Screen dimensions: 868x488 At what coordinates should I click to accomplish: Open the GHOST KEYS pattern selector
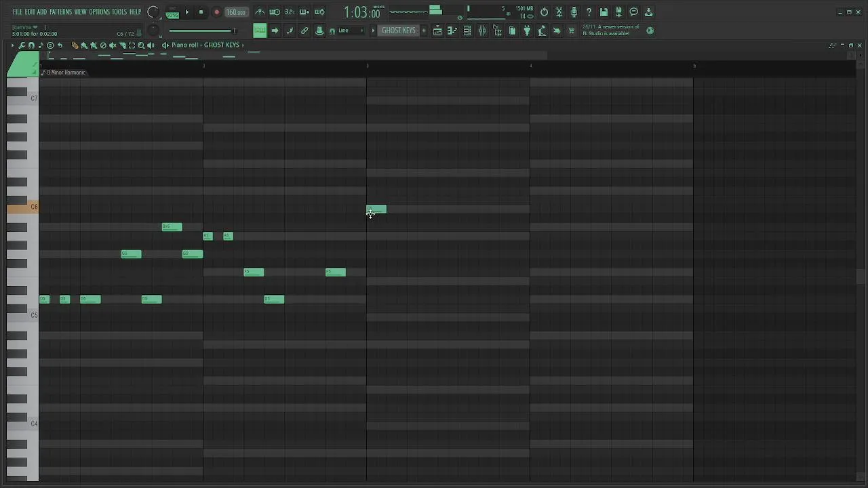[399, 30]
